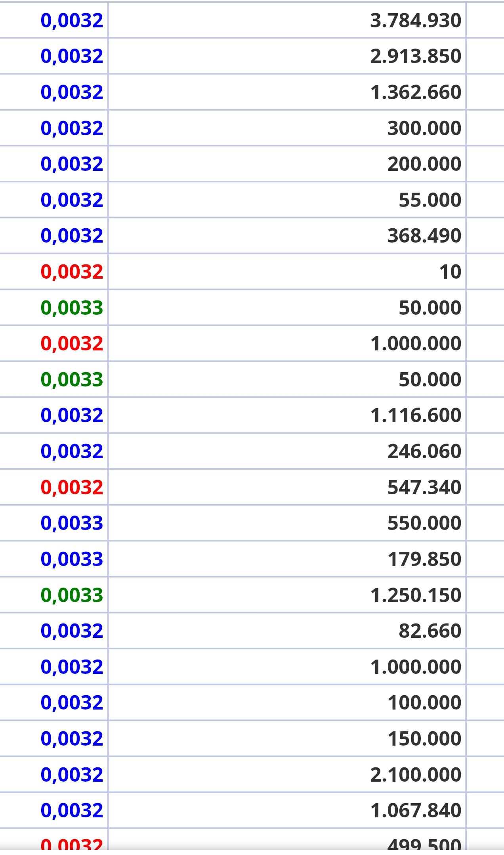Click the blue 0,0033 price beside 550.000
Screen dimensions: 504x855
click(x=72, y=523)
